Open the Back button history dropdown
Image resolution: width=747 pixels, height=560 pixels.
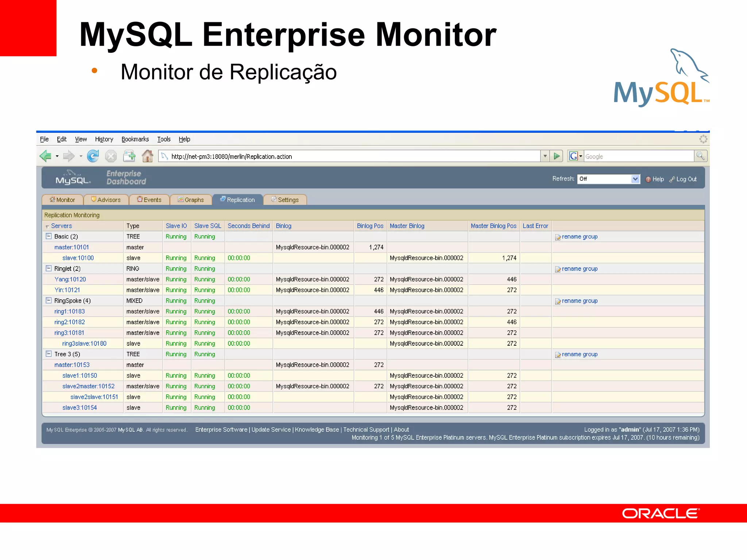[57, 156]
